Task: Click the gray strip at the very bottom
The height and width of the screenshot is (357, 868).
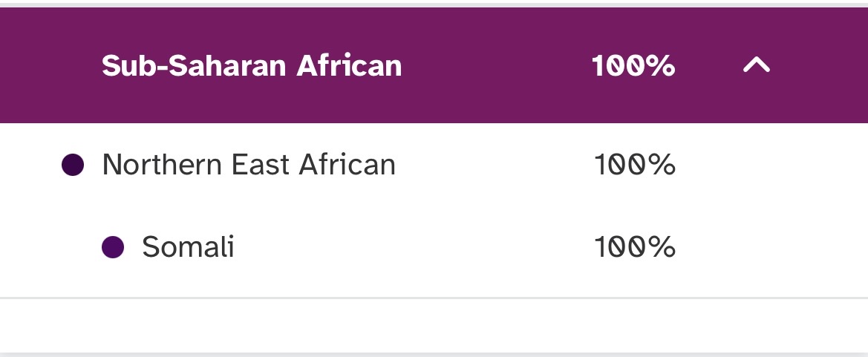Action: pyautogui.click(x=434, y=354)
